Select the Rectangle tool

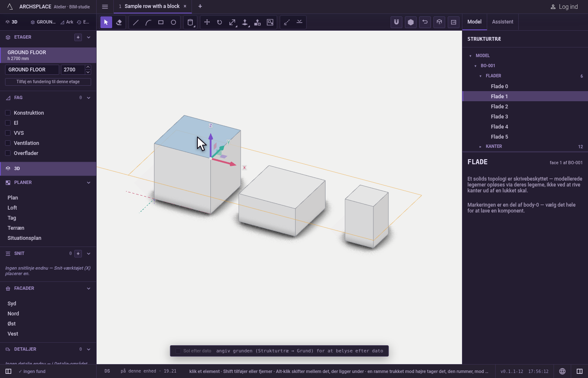click(161, 22)
